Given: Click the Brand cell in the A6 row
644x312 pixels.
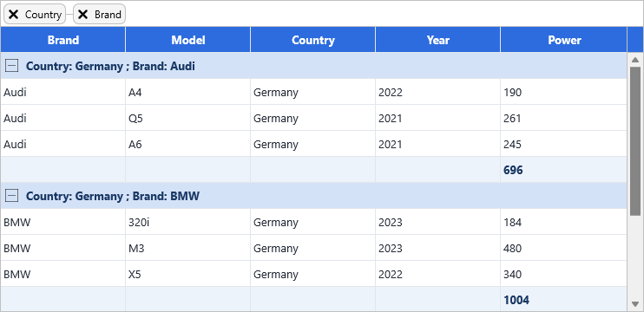Looking at the screenshot, I should tap(63, 145).
